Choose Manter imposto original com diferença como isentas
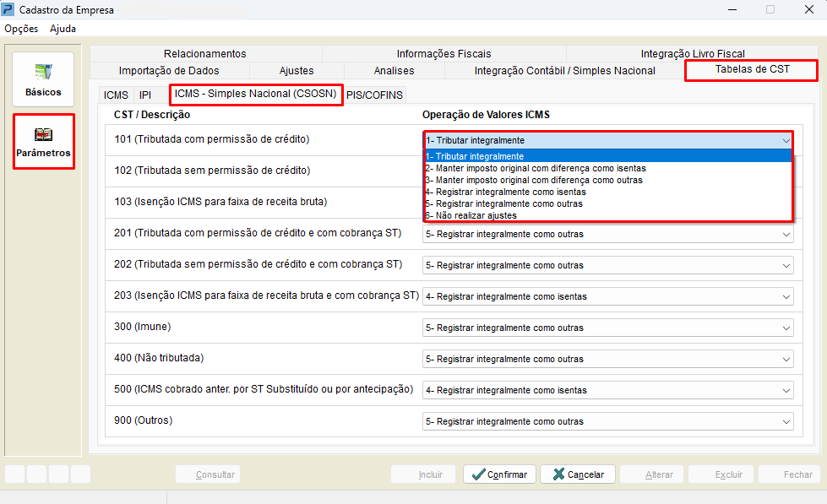 click(x=607, y=168)
